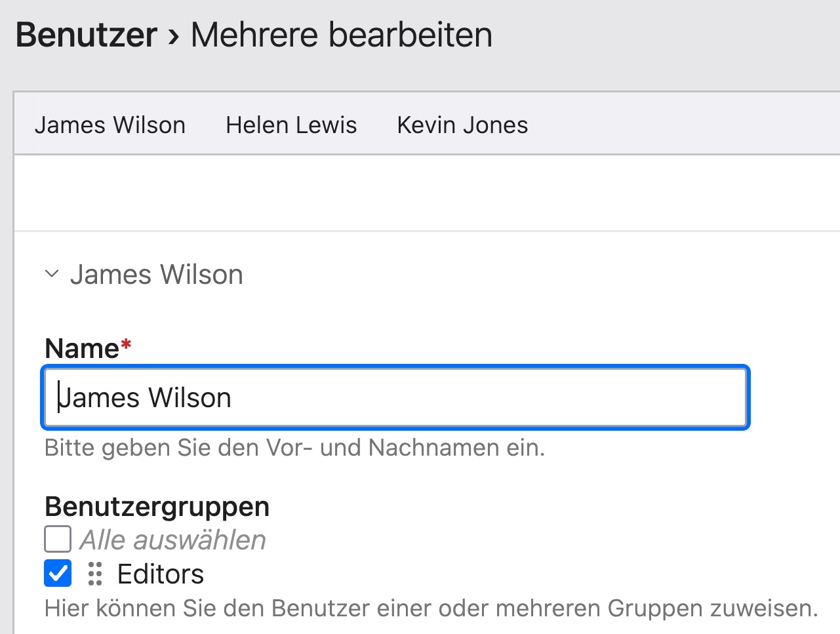The width and height of the screenshot is (840, 634).
Task: Click the red required asterisk
Action: click(126, 344)
